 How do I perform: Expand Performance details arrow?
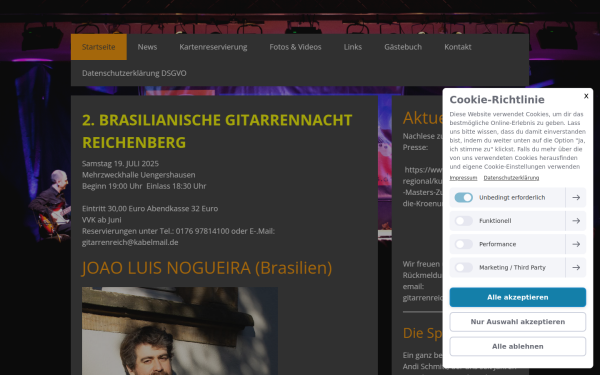tap(576, 244)
